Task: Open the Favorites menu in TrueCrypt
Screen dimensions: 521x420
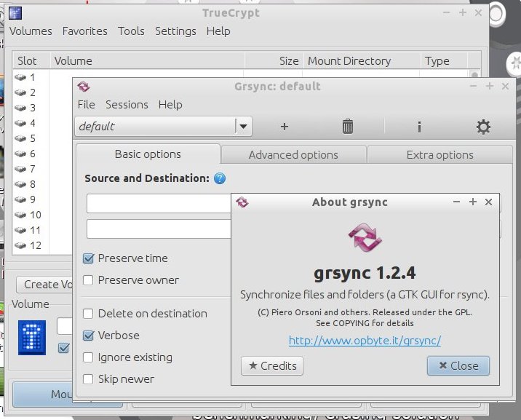Action: pos(84,31)
